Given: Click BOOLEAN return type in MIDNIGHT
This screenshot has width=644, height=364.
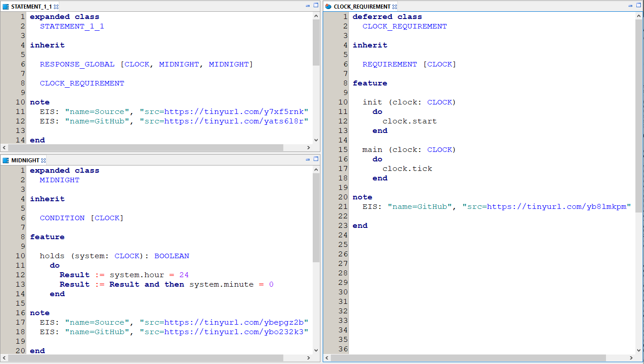Looking at the screenshot, I should coord(172,256).
